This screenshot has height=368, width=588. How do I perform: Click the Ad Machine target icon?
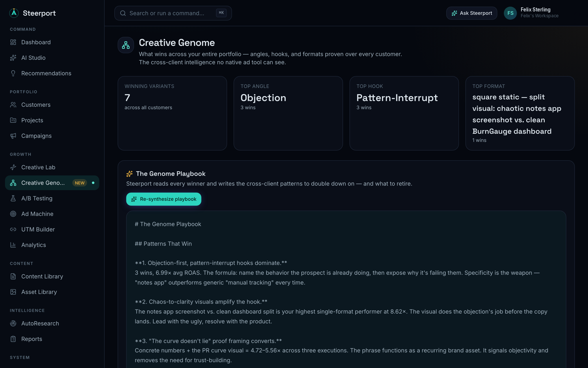pos(13,214)
